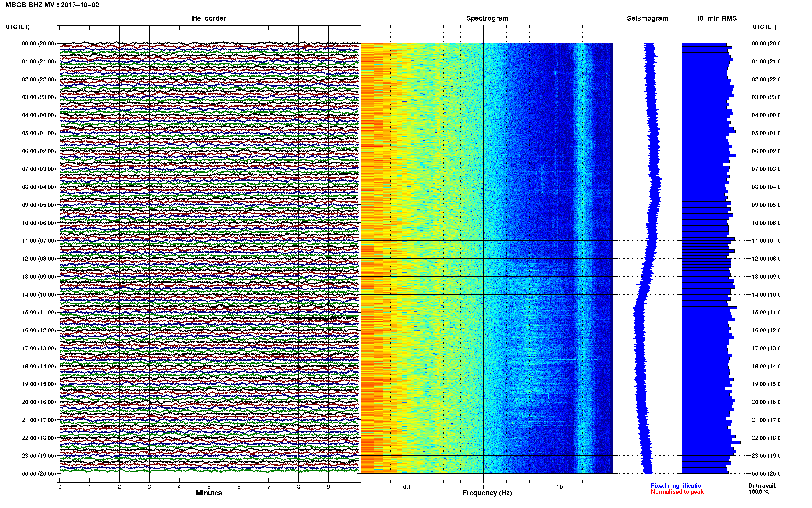Click the minute 5 tick label on Helicorder
Viewport: 812px width, 508px height.
209,487
